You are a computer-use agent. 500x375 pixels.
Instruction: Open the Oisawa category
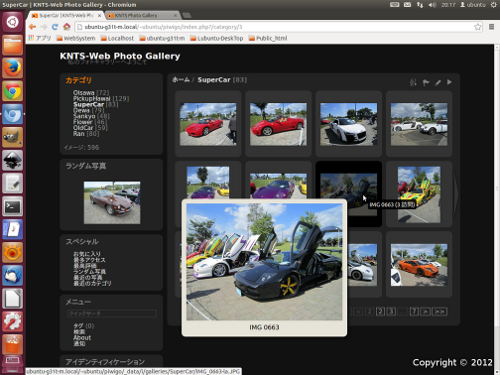coord(84,92)
